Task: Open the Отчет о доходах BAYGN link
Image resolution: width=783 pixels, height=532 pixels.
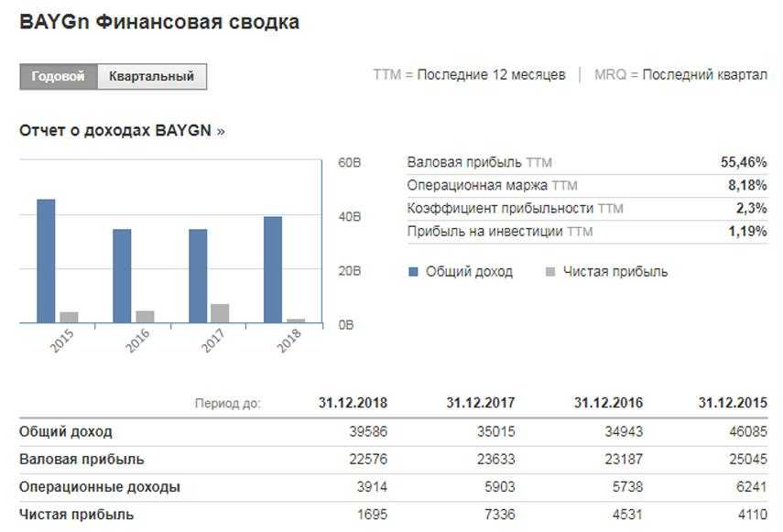Action: click(122, 131)
